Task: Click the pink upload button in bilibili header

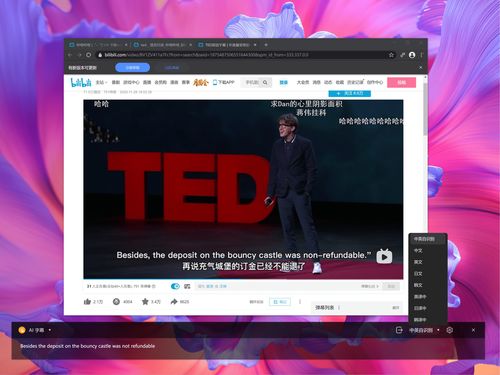Action: [401, 82]
